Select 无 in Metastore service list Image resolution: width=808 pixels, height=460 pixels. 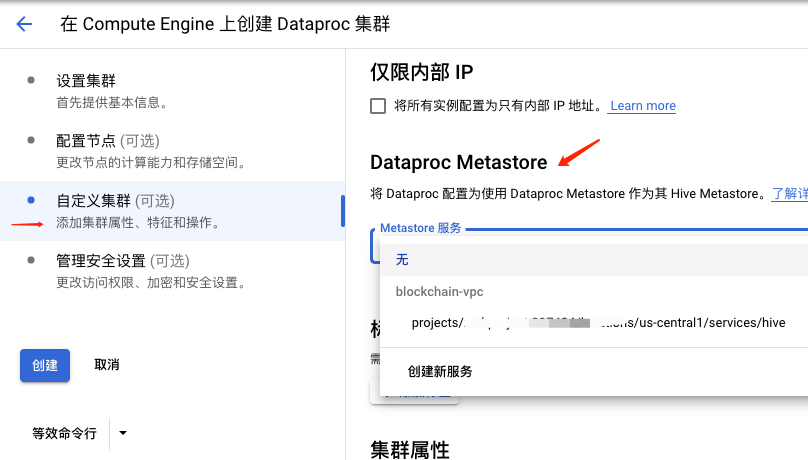coord(594,260)
